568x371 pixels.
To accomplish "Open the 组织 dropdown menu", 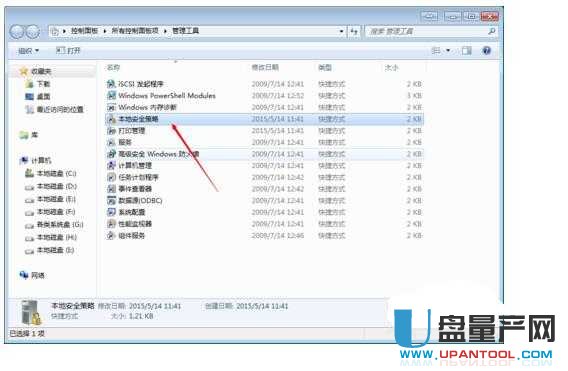I will pos(29,51).
